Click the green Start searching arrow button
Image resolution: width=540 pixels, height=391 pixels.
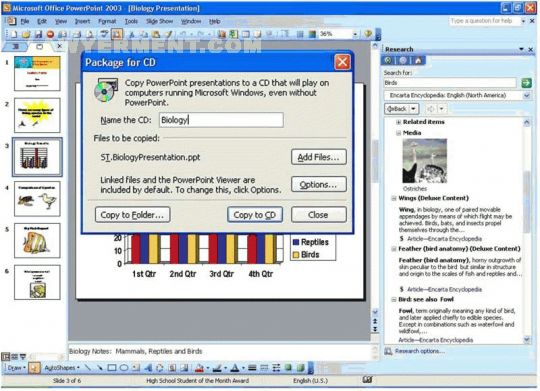[526, 83]
